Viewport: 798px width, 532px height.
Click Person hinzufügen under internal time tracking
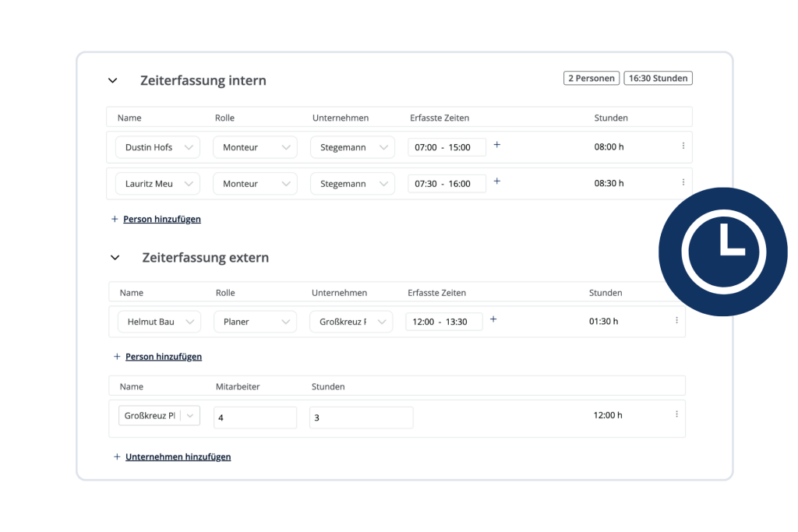(x=161, y=220)
